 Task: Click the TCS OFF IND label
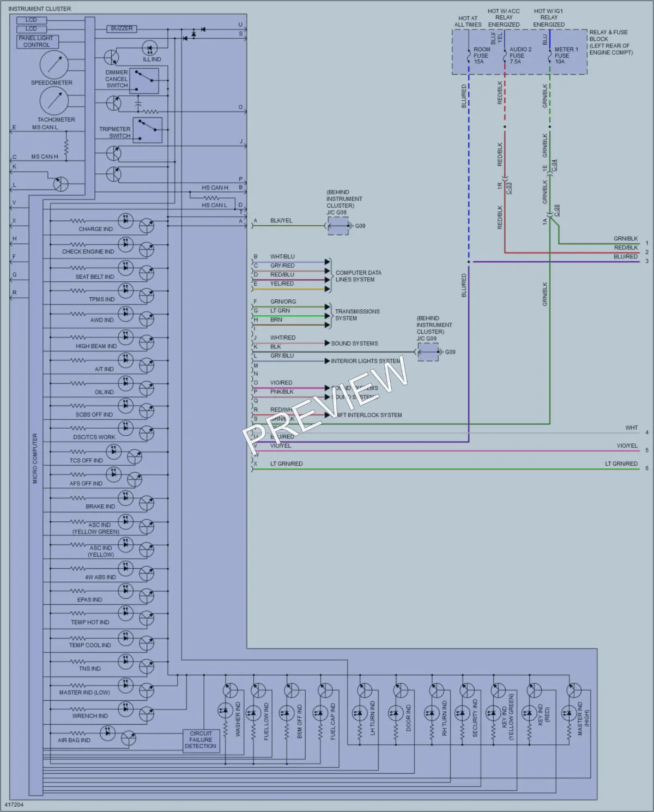point(86,461)
